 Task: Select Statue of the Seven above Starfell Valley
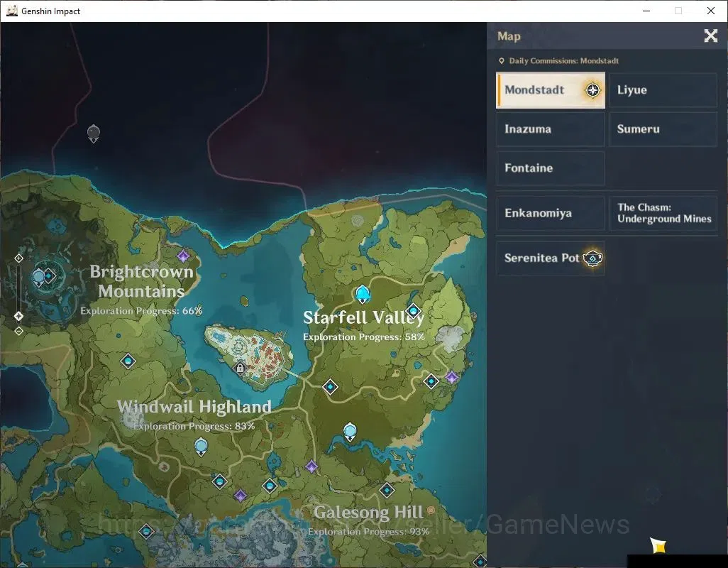pyautogui.click(x=363, y=295)
